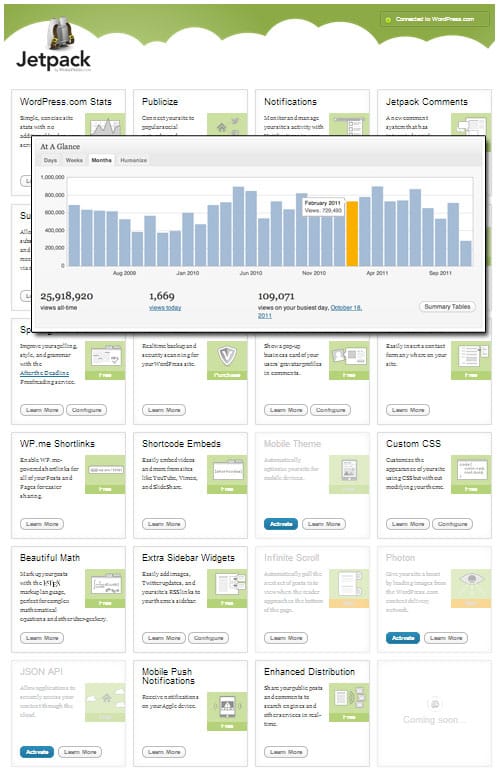The height and width of the screenshot is (772, 500).
Task: Select the Months tab in At A Glance
Action: [x=101, y=161]
